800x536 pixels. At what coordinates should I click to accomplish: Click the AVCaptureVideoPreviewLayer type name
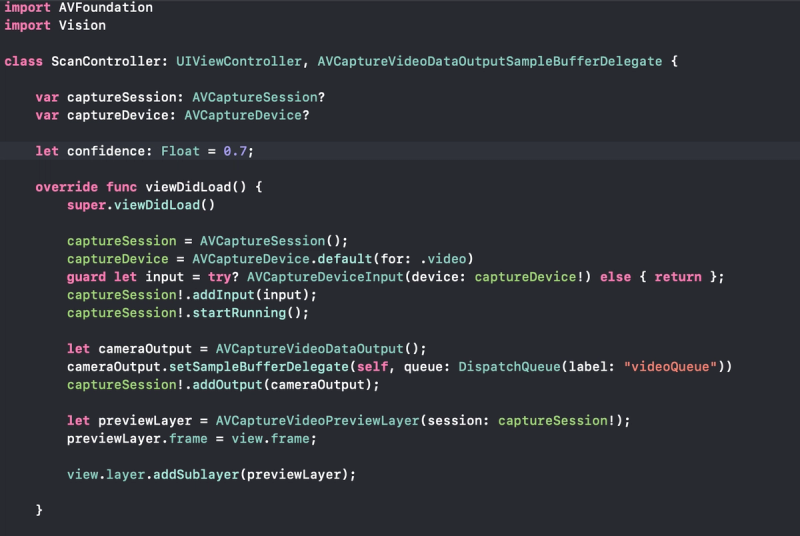pos(317,421)
